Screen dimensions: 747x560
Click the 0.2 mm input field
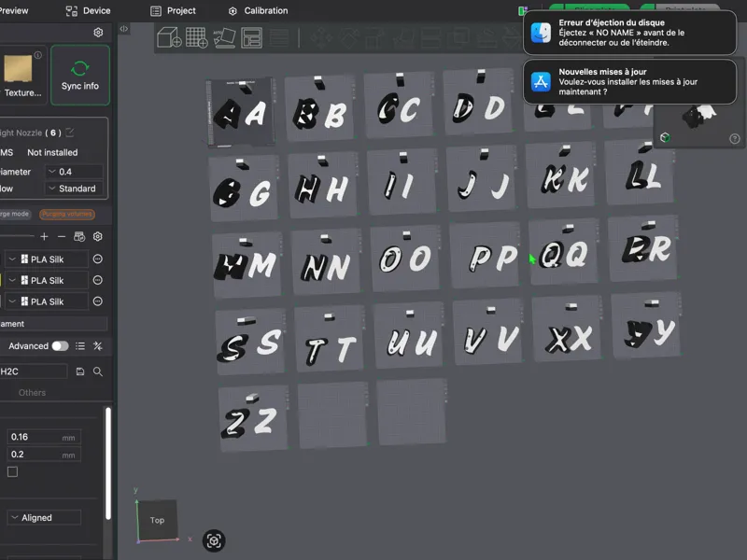(44, 455)
